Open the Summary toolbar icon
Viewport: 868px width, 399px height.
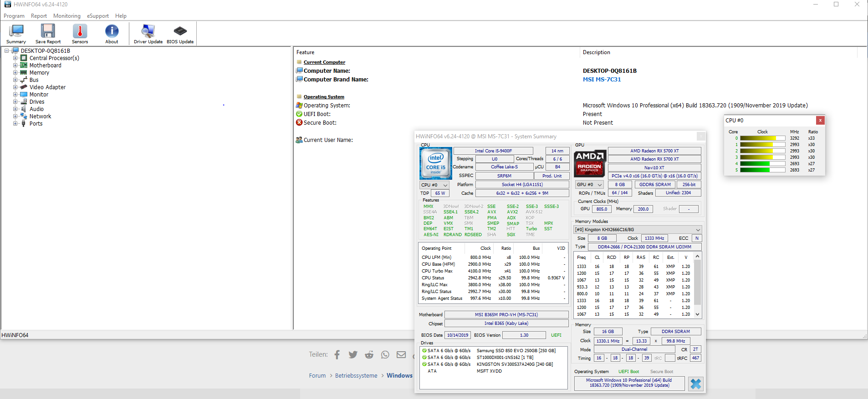16,34
